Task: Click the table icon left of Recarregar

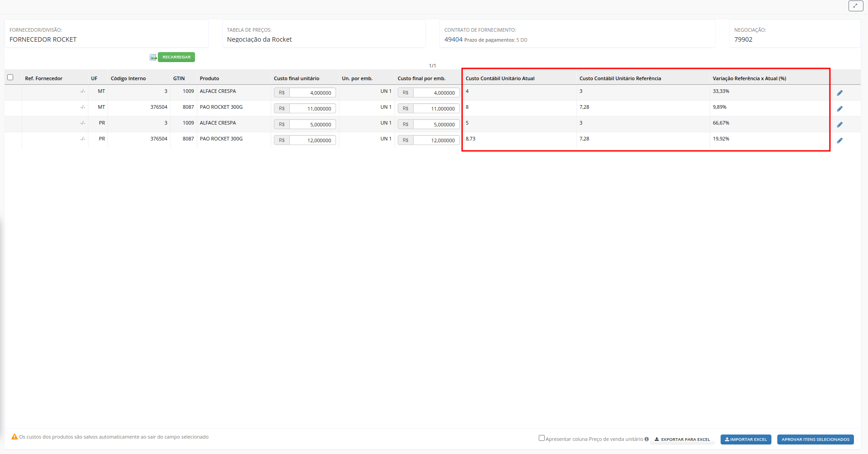Action: click(x=153, y=57)
